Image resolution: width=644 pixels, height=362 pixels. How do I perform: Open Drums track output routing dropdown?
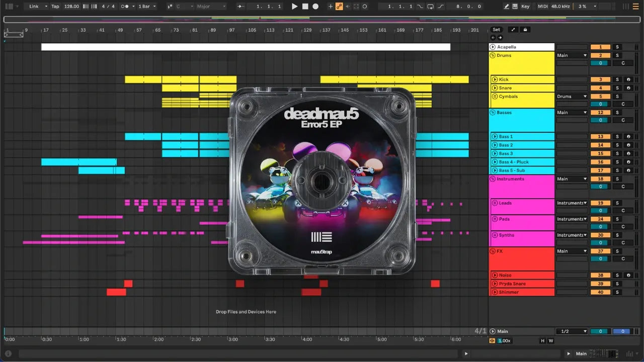(x=572, y=55)
